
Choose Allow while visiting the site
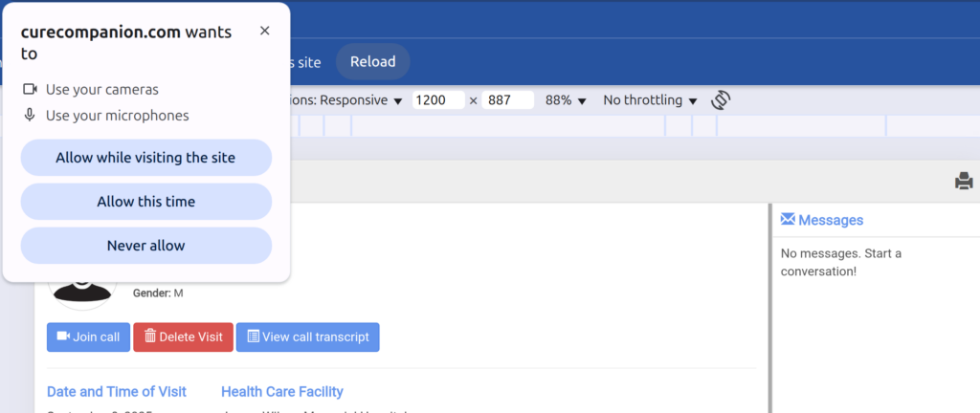145,158
